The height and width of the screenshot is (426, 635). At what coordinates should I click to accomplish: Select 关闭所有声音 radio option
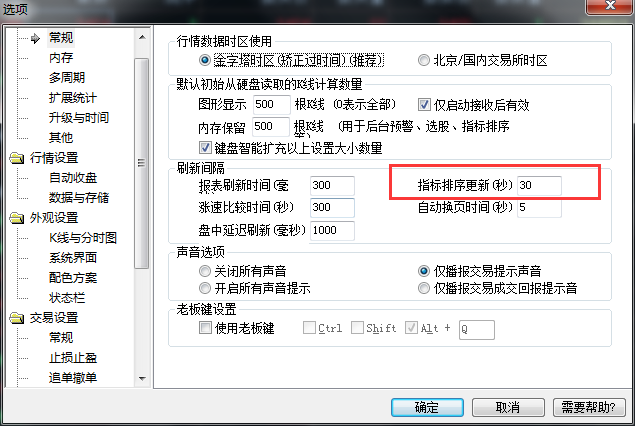coord(205,271)
